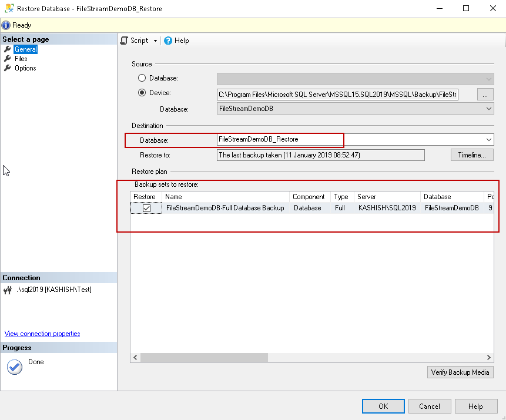Click the Progress Done checkmark icon

coord(14,367)
